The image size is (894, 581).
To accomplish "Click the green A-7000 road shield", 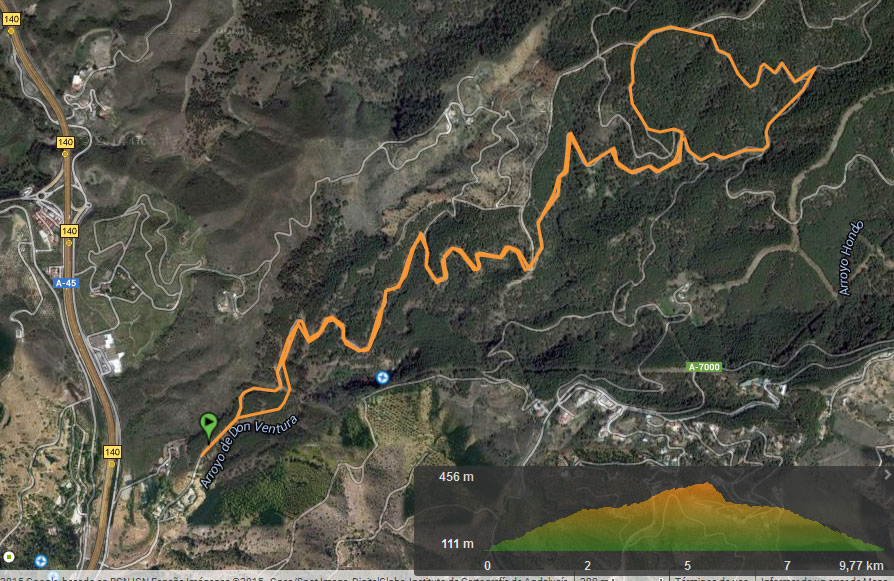I will (704, 367).
